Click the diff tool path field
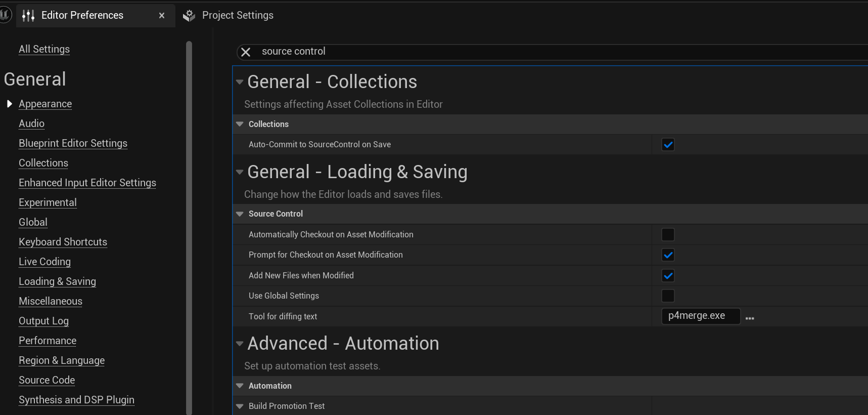 700,316
